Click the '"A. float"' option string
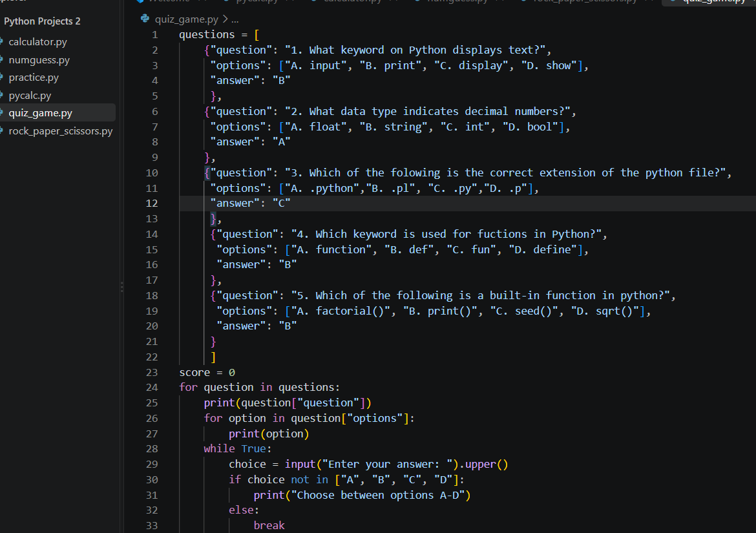This screenshot has width=756, height=533. 315,127
